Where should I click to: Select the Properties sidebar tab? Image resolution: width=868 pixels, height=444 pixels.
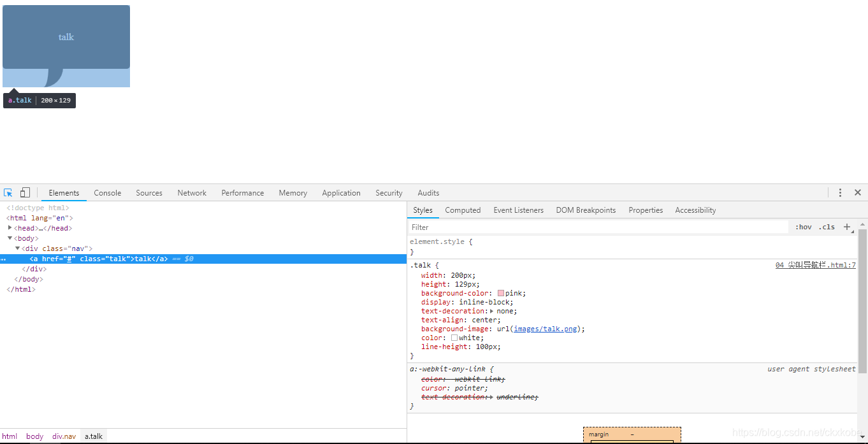coord(646,210)
